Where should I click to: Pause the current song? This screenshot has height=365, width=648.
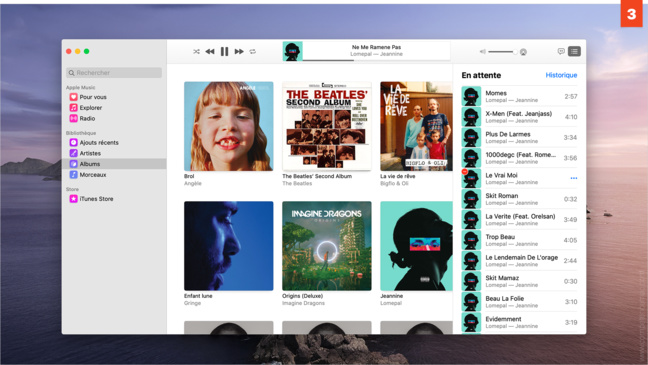pos(224,52)
